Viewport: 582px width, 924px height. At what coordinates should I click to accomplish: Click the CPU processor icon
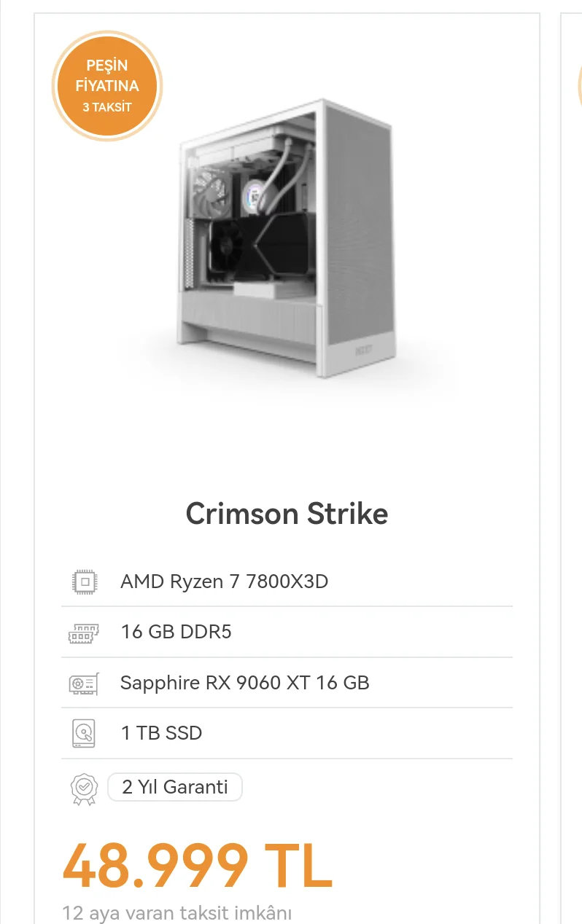point(85,582)
